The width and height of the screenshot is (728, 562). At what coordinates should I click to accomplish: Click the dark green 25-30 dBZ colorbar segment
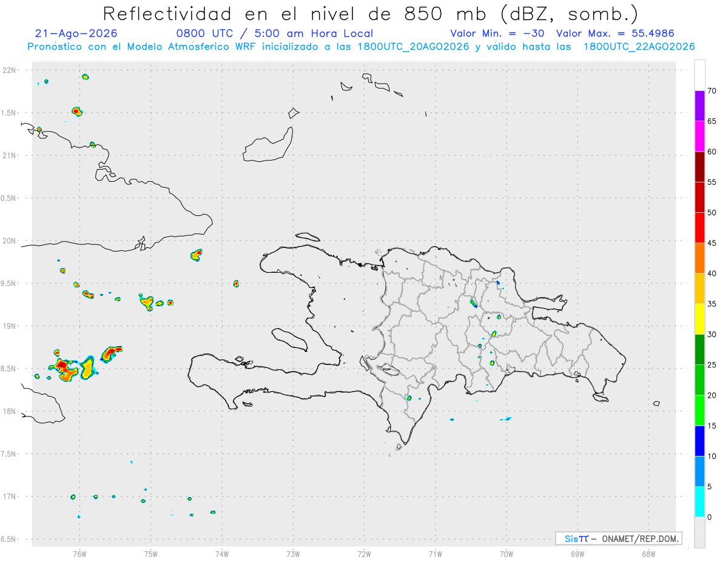click(x=699, y=350)
